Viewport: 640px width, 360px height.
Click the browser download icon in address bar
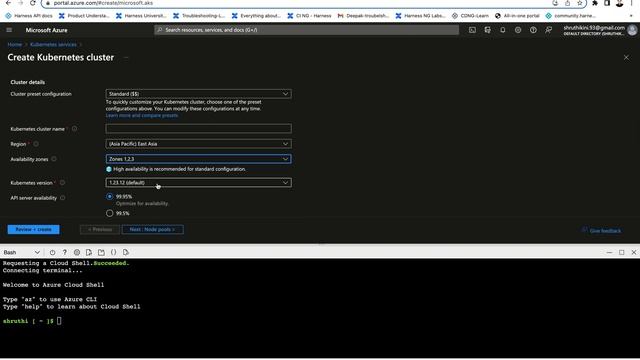click(x=555, y=3)
